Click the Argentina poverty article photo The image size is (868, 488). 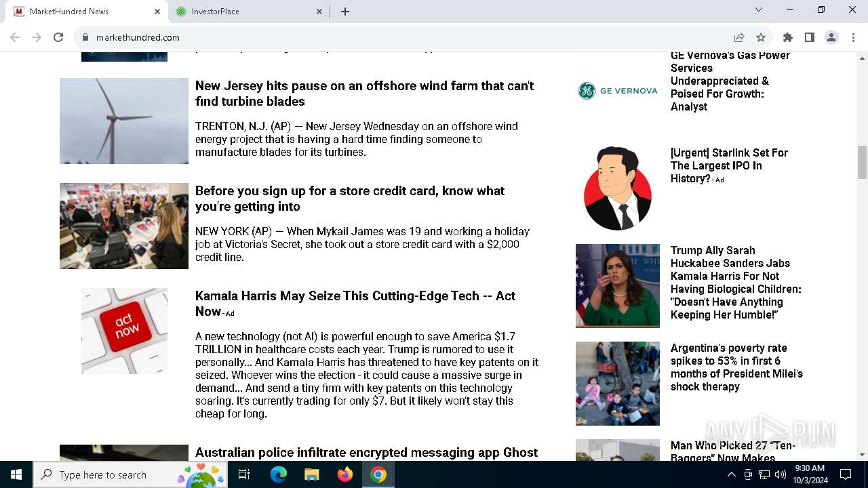tap(618, 384)
